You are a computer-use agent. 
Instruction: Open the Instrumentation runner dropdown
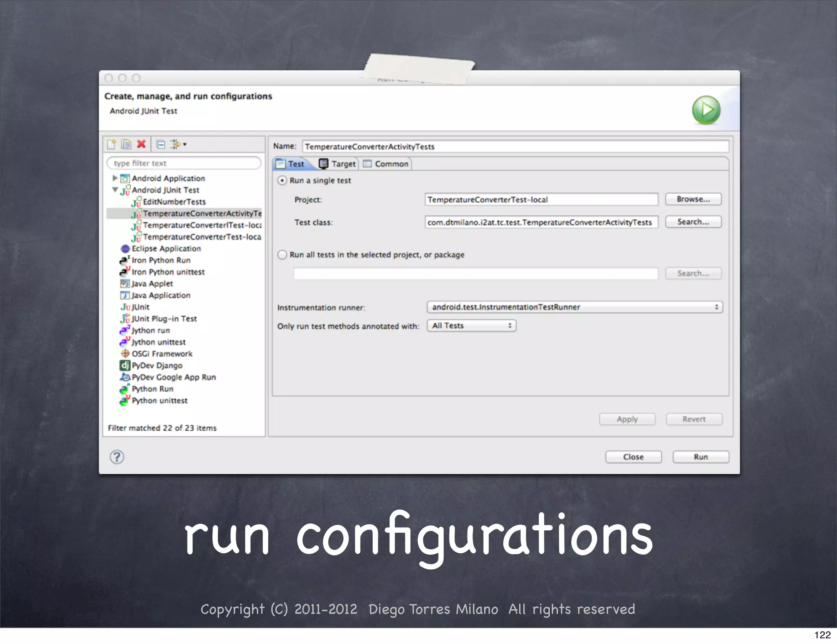pos(574,307)
